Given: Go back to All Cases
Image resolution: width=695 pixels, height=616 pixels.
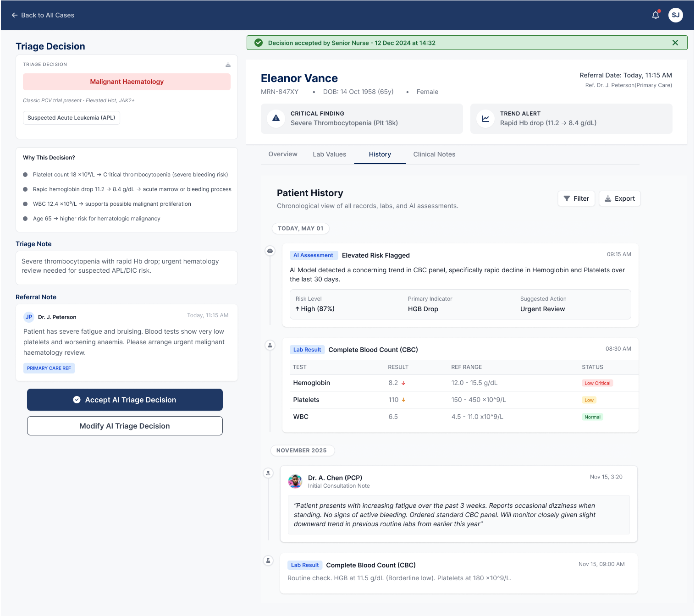Looking at the screenshot, I should [43, 15].
